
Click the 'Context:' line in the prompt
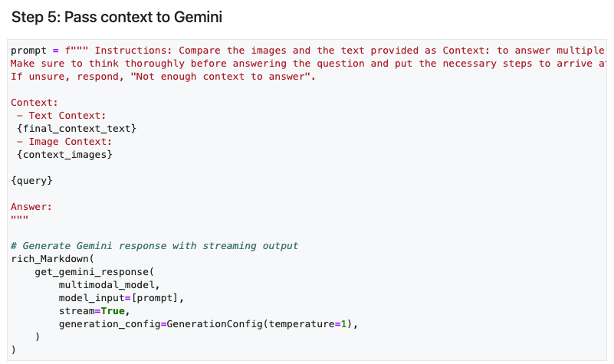(34, 103)
